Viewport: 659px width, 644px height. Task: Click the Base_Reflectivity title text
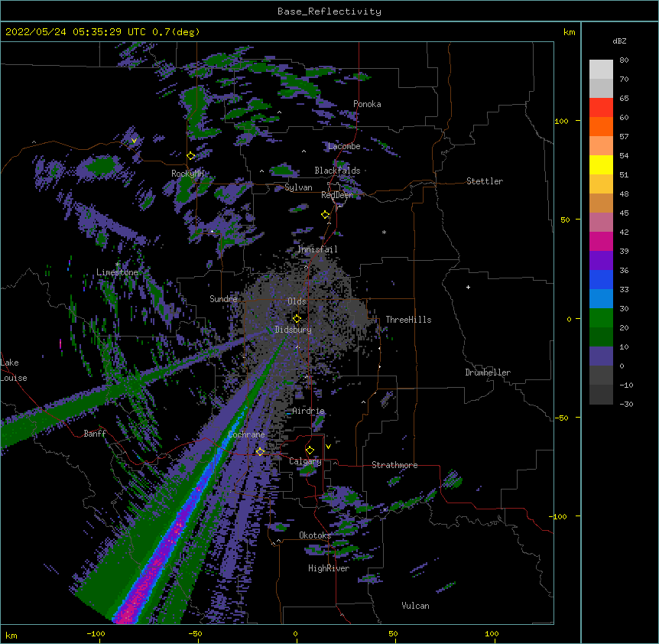[329, 11]
